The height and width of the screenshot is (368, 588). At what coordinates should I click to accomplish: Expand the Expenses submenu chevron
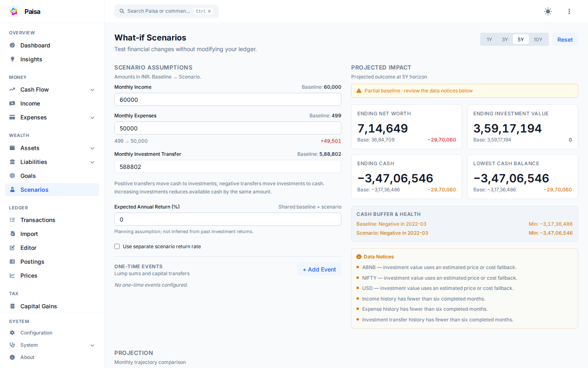92,118
